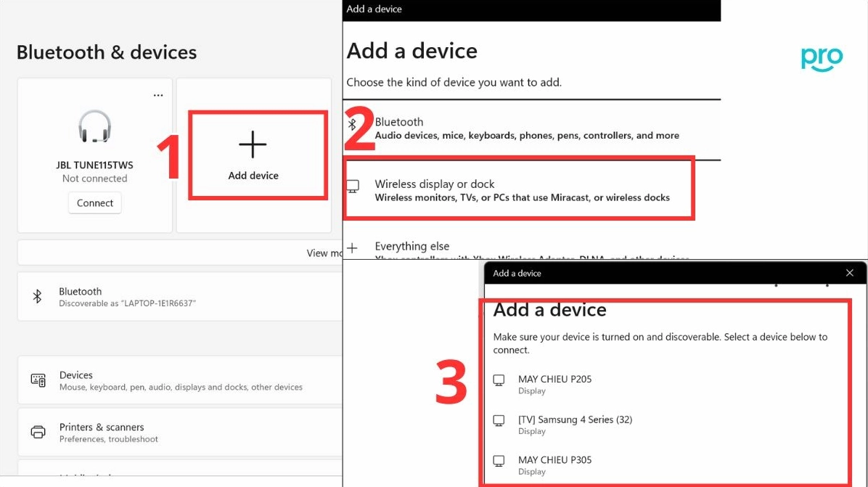Close the lower Add a device dialog
The image size is (868, 487).
pyautogui.click(x=850, y=273)
